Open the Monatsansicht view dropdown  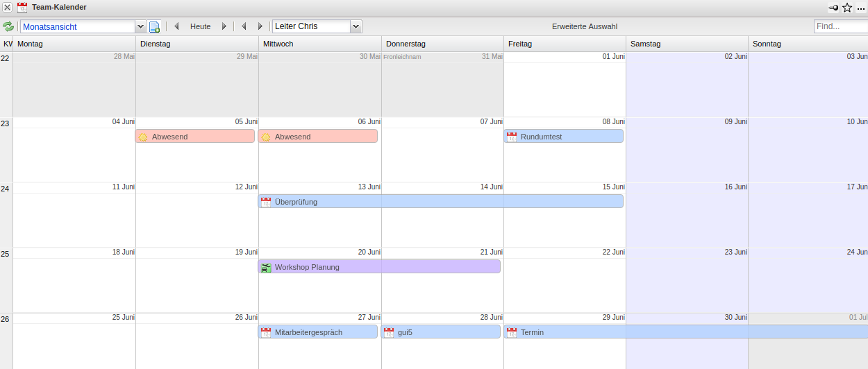click(x=140, y=26)
